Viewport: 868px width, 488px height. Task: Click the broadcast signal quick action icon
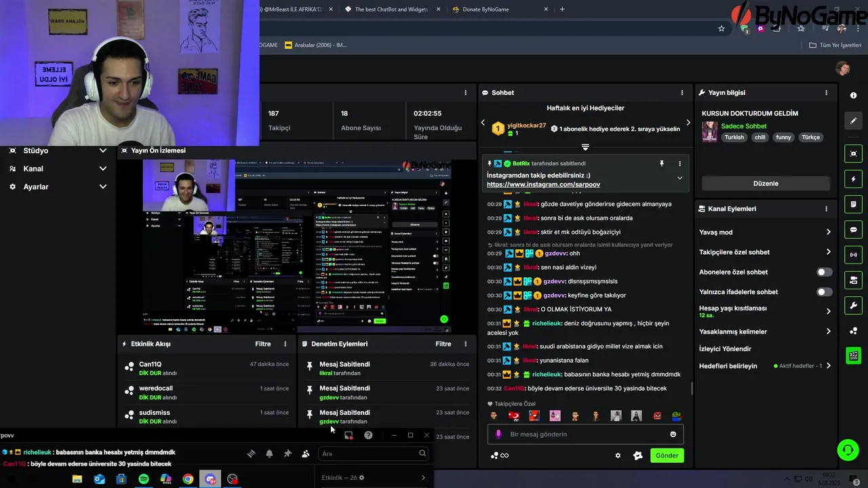coord(854,255)
